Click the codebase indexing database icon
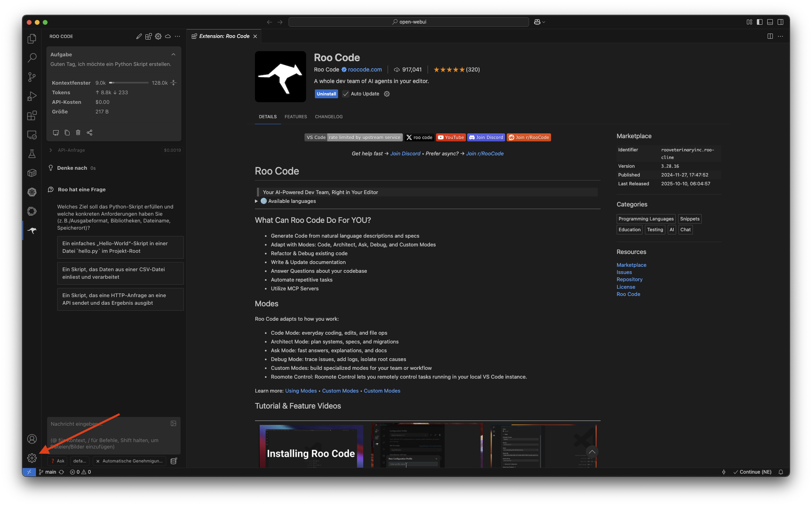 coord(173,461)
